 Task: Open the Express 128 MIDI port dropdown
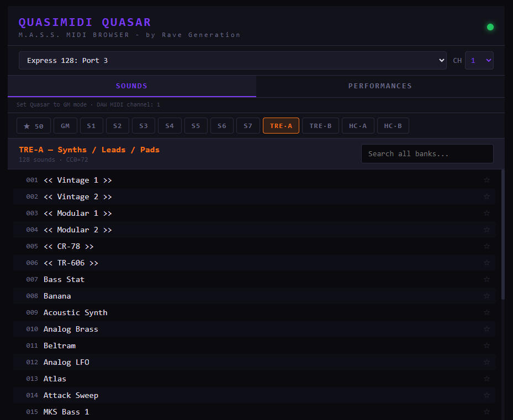click(232, 61)
